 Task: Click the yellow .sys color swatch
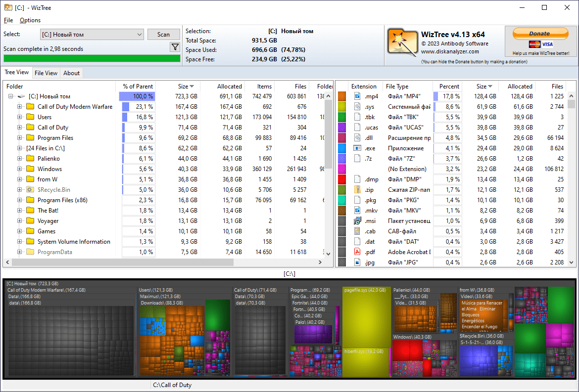click(x=342, y=107)
